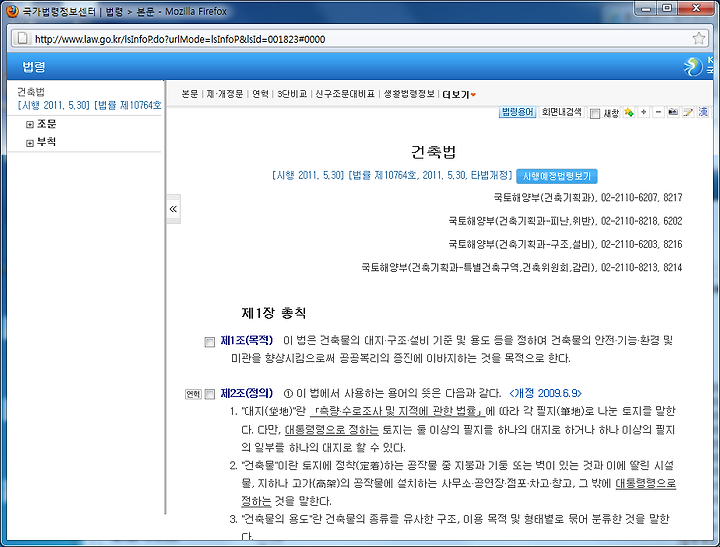Click 시행예정법령보기 button
This screenshot has width=720, height=547.
pos(557,176)
